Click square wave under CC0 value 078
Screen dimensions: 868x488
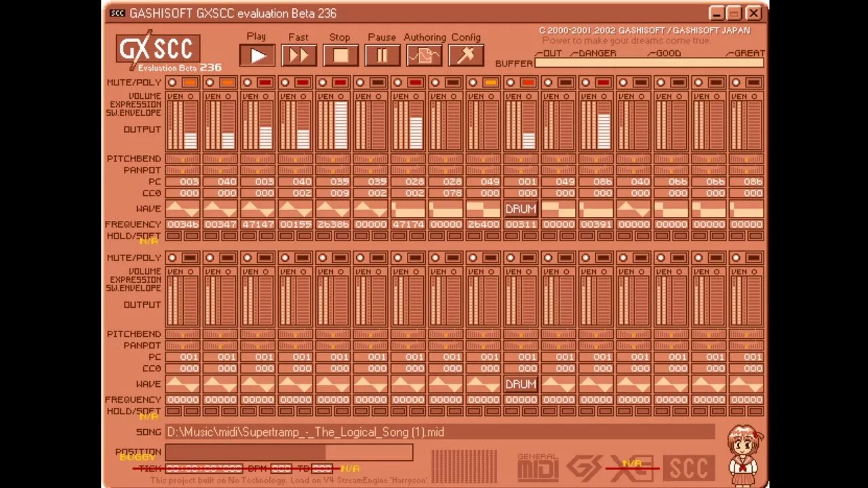pos(446,209)
